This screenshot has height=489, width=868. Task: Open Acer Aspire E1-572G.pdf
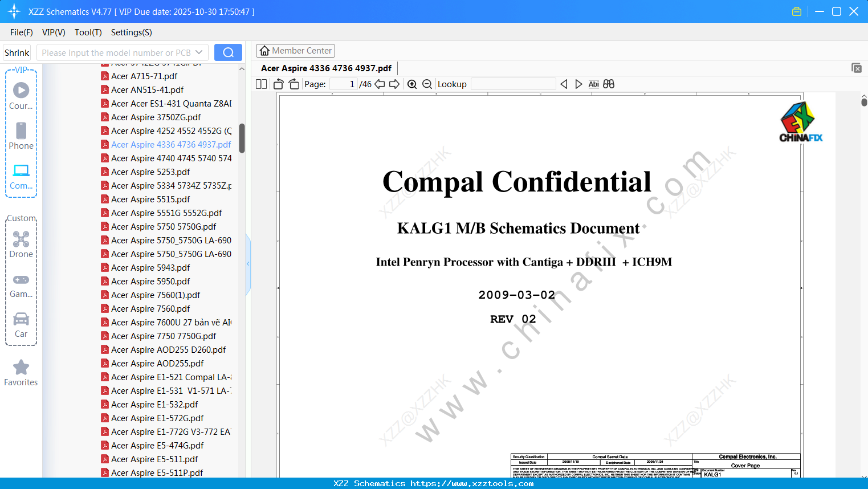pyautogui.click(x=157, y=418)
